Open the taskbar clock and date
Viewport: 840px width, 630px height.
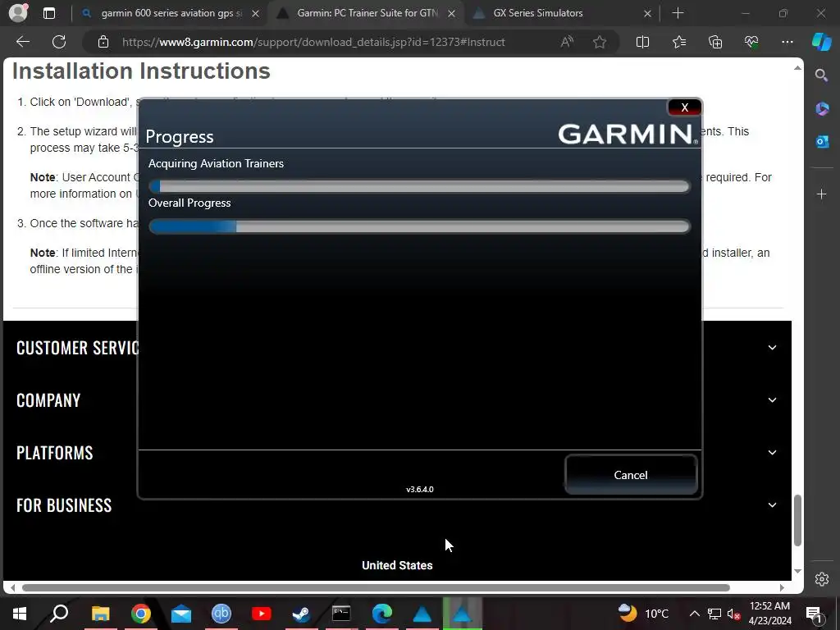pyautogui.click(x=769, y=614)
